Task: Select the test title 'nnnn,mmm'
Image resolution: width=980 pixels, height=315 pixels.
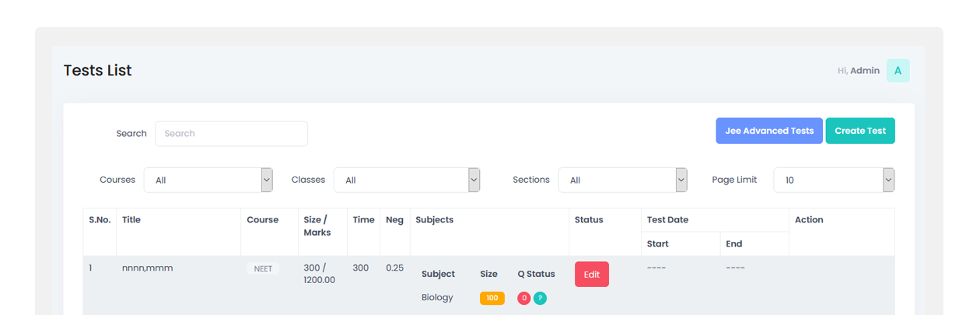Action: 147,268
